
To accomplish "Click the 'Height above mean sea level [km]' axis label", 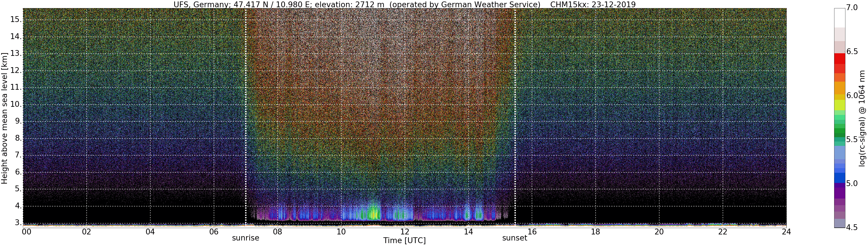I will [x=4, y=118].
